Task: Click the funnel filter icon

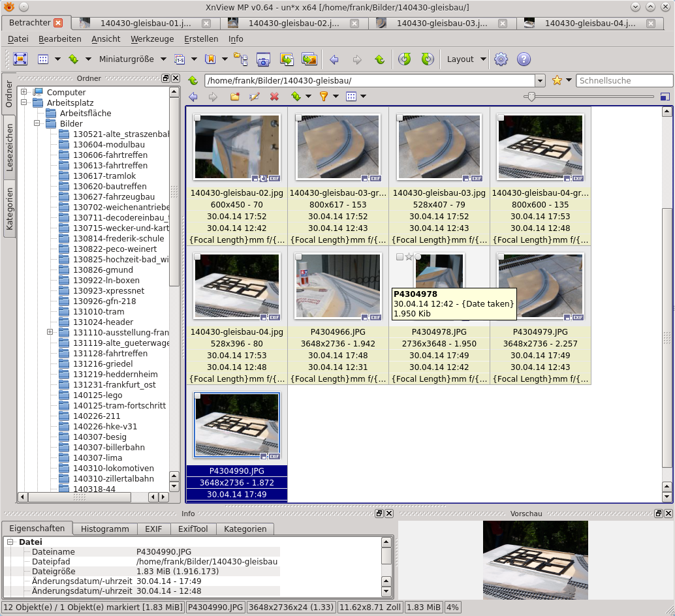Action: tap(323, 97)
